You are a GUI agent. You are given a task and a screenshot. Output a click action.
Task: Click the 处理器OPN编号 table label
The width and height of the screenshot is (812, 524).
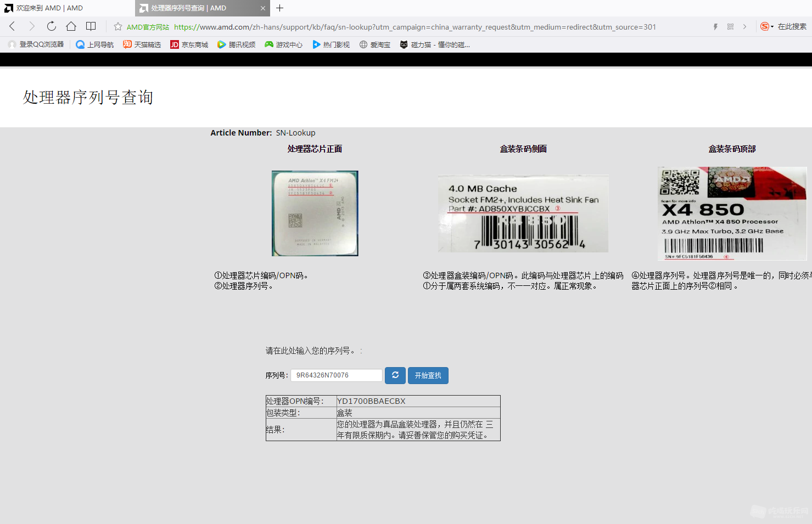coord(295,401)
